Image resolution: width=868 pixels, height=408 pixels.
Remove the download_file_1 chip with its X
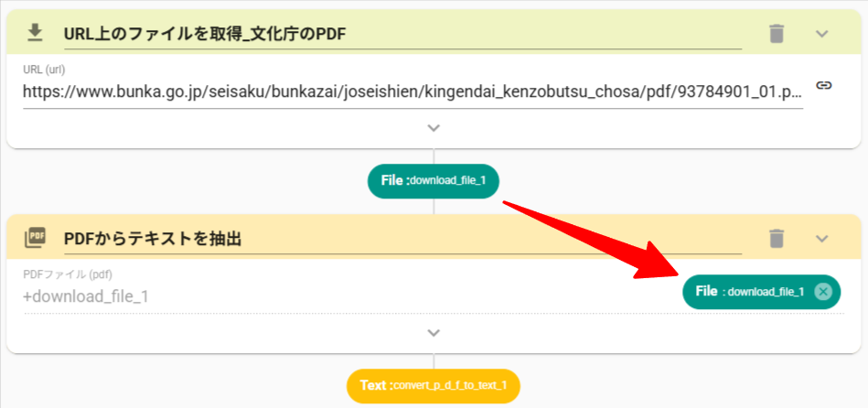point(822,291)
